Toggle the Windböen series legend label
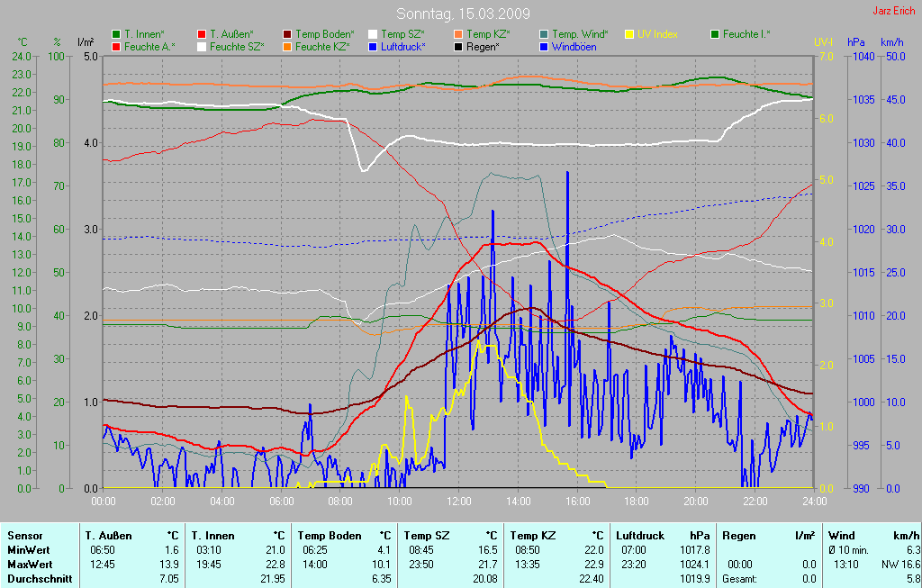The width and height of the screenshot is (922, 588). pyautogui.click(x=574, y=46)
